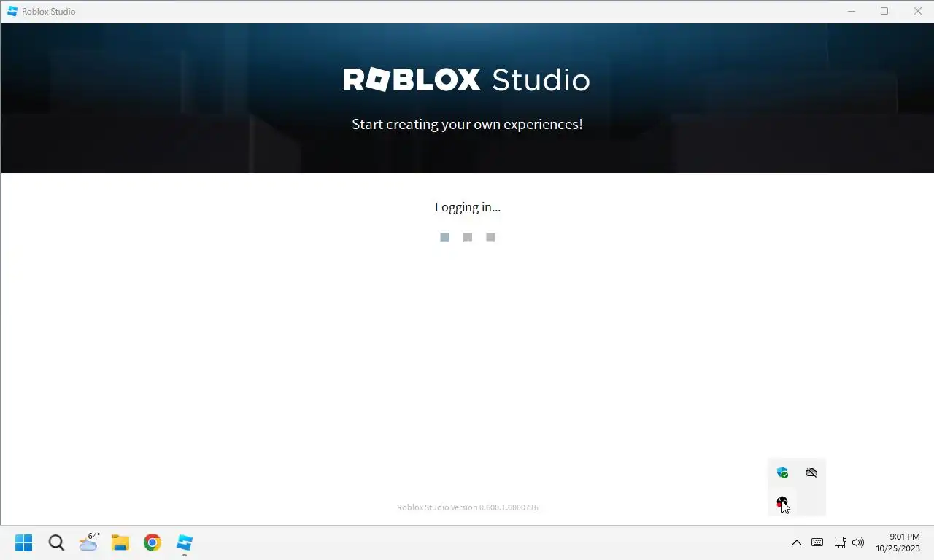
Task: Open volume speaker icon
Action: [858, 542]
